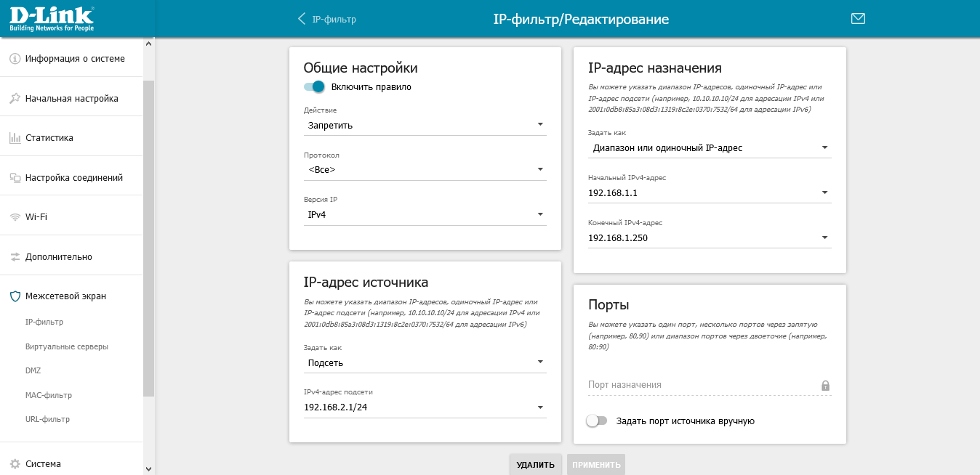Click the mail notification envelope icon
Screen dimensions: 980x475
(858, 19)
